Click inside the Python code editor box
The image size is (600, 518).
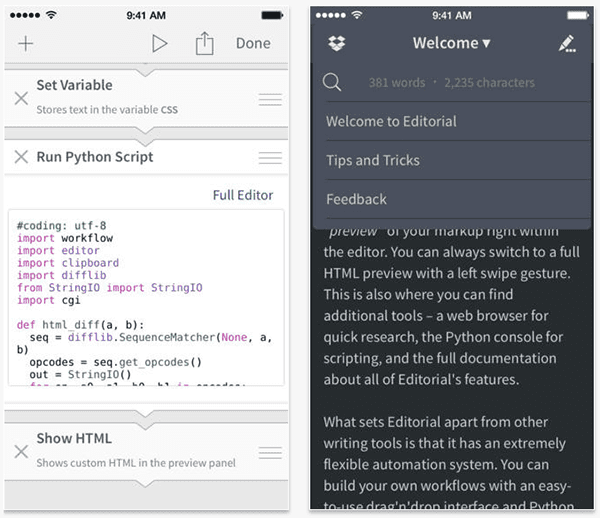(146, 297)
